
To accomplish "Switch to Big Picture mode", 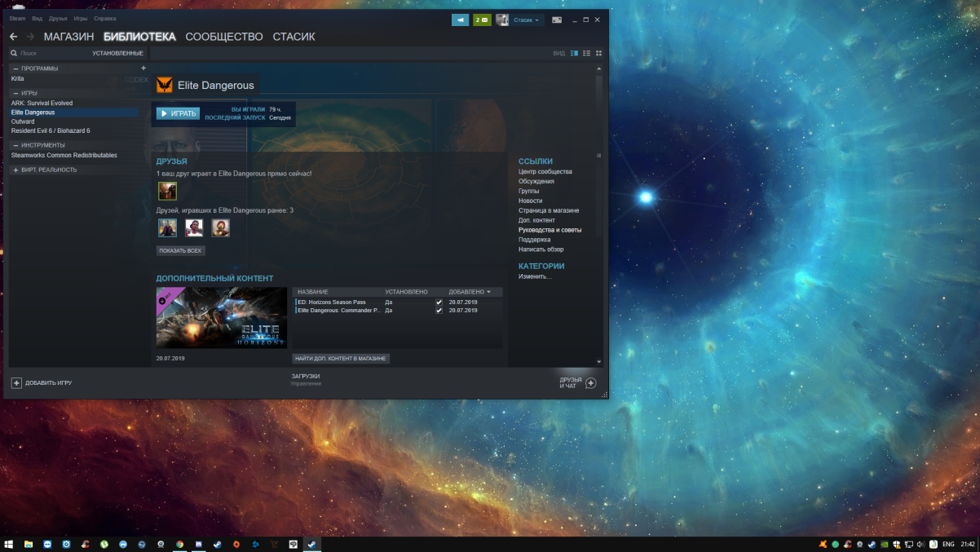I will (557, 20).
